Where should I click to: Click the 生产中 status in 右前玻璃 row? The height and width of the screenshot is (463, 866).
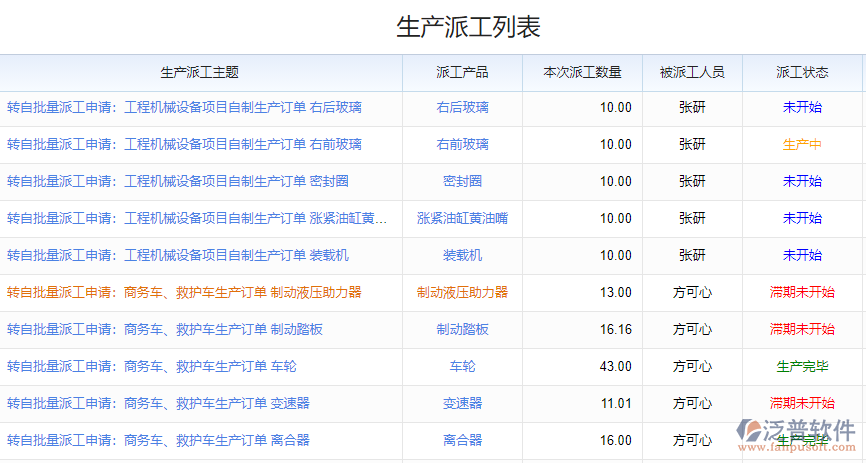click(802, 144)
